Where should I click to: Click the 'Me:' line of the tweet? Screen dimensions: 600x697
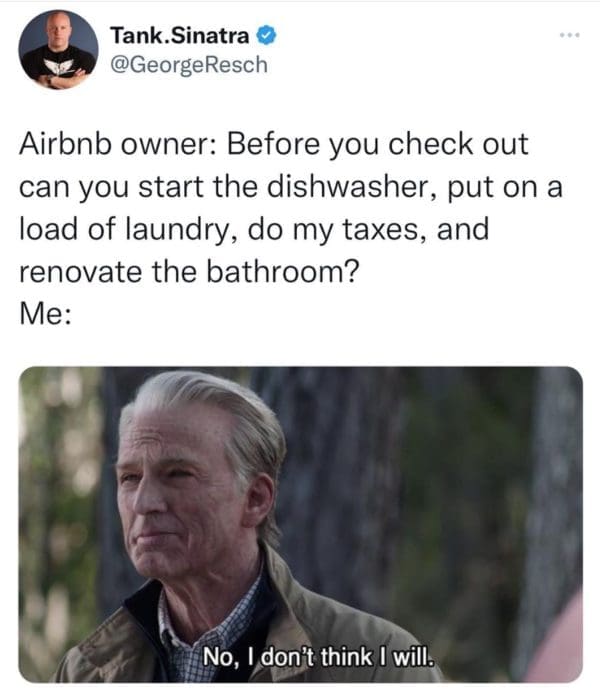[x=45, y=314]
